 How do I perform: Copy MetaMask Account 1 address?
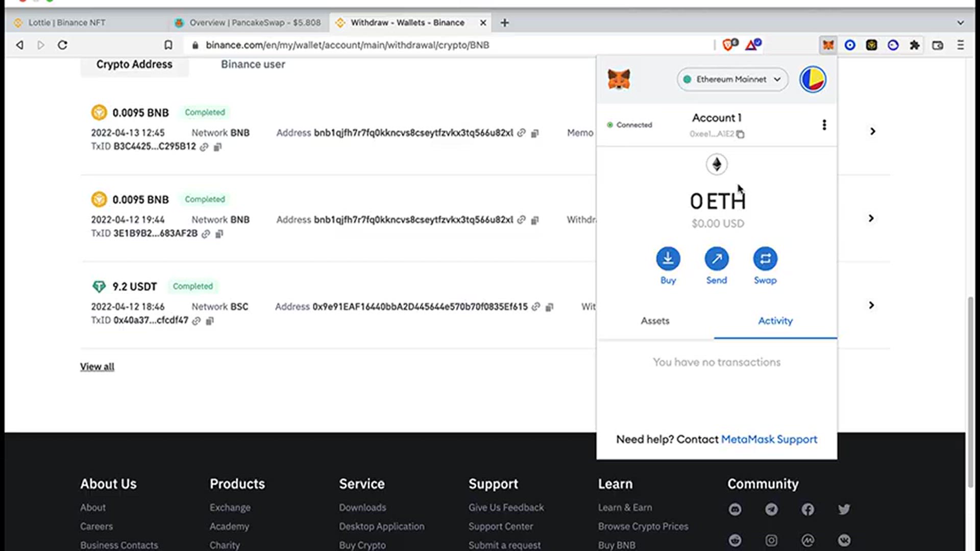(741, 134)
